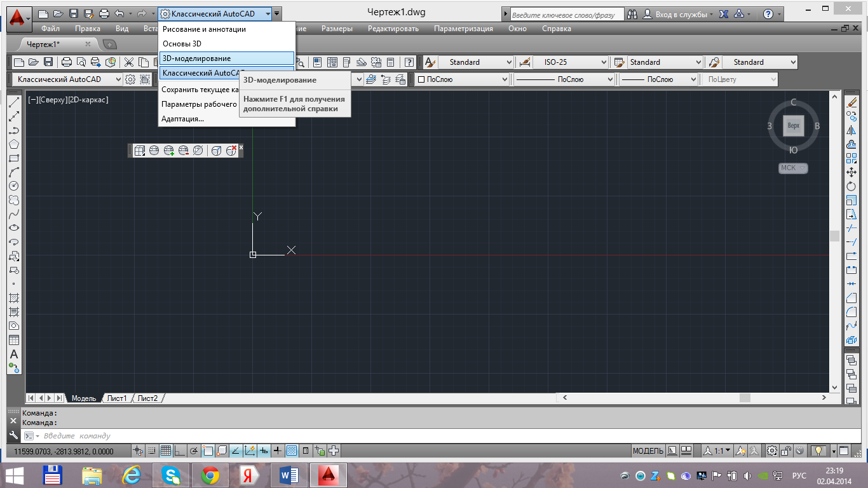
Task: Toggle Transparency display in the status bar
Action: pyautogui.click(x=292, y=451)
